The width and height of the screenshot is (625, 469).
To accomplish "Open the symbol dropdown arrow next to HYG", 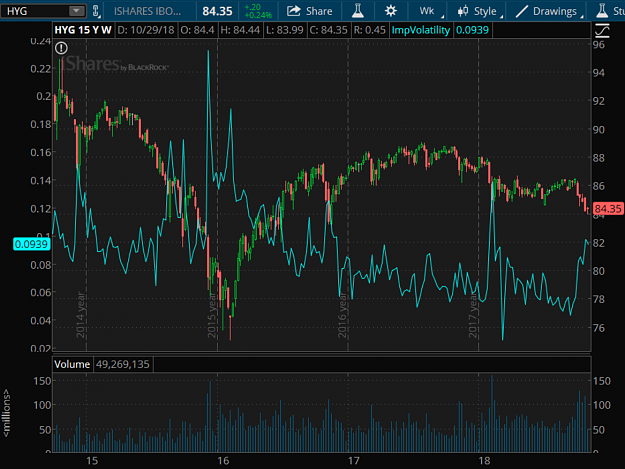I will click(76, 11).
